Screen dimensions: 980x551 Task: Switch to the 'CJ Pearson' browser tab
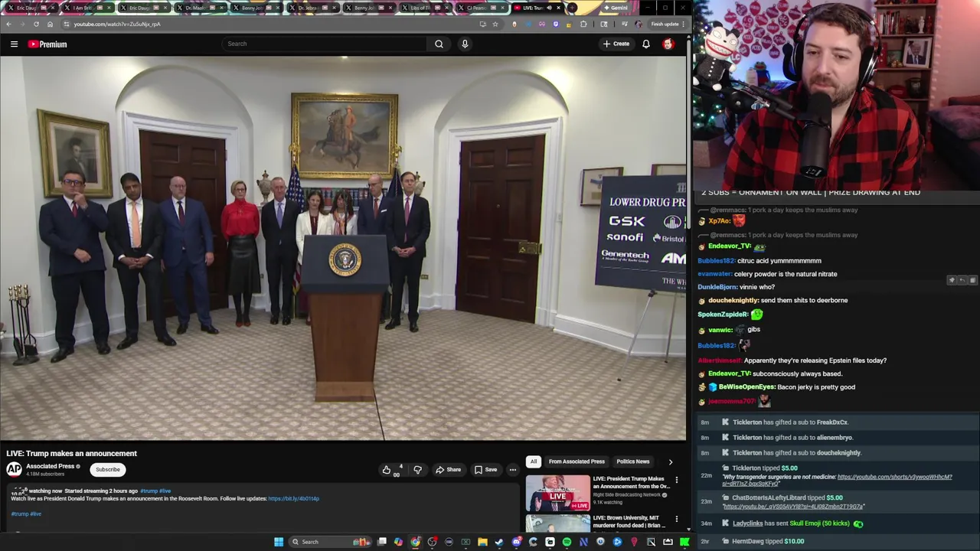point(482,8)
